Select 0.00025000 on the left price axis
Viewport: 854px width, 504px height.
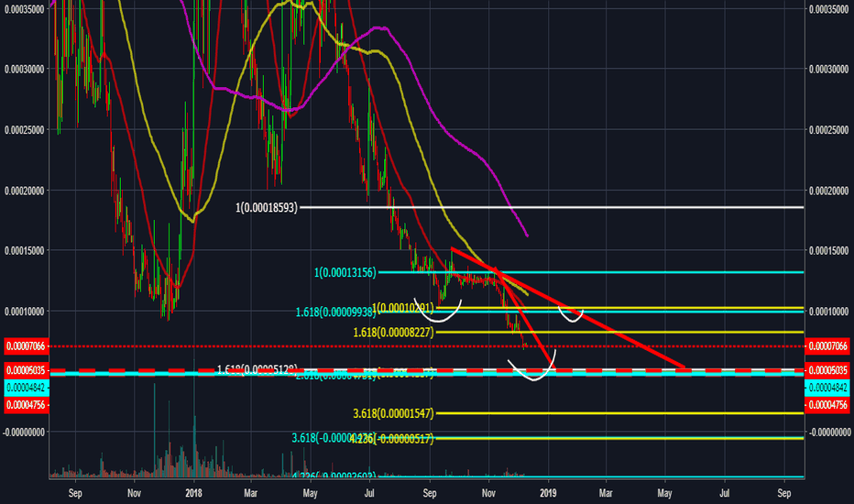[x=24, y=130]
